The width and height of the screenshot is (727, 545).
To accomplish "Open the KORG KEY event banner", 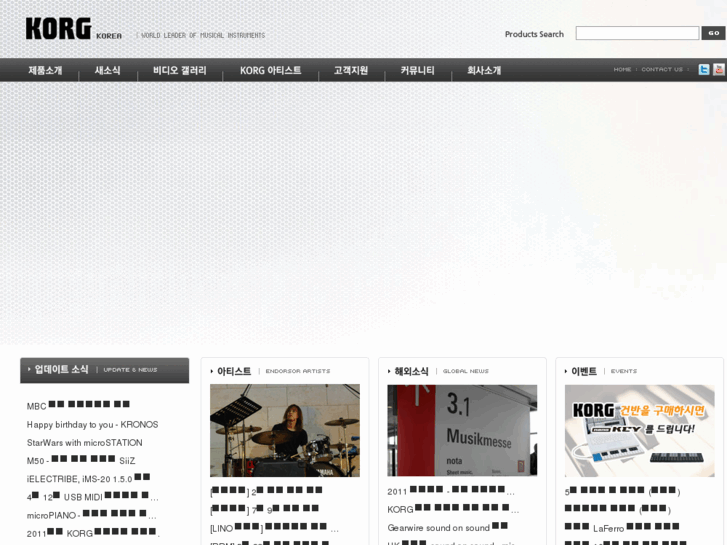I will (x=639, y=430).
